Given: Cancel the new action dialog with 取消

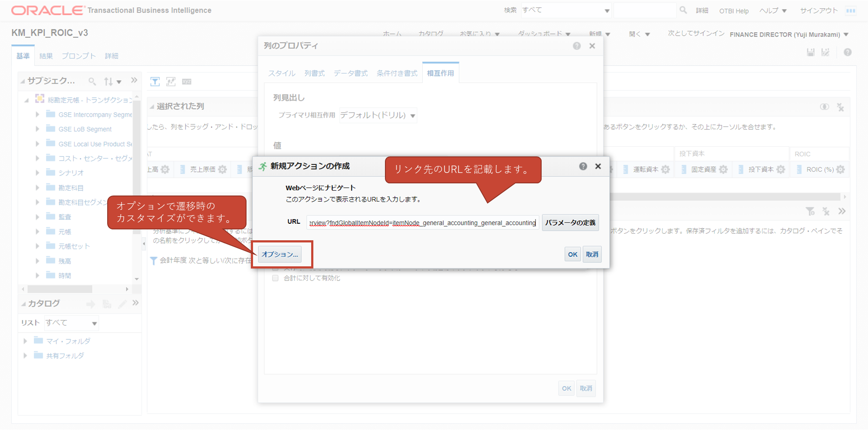Looking at the screenshot, I should [592, 254].
